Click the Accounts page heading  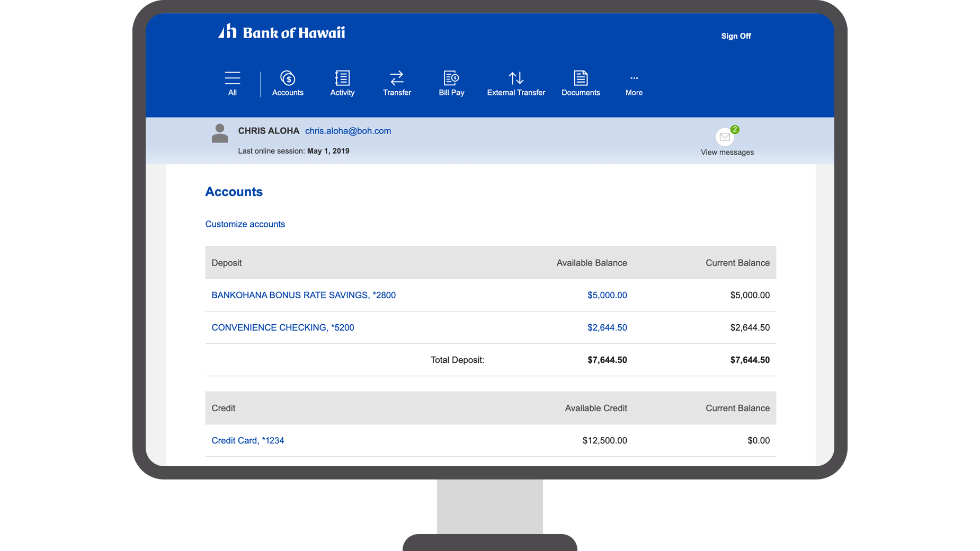pyautogui.click(x=234, y=192)
